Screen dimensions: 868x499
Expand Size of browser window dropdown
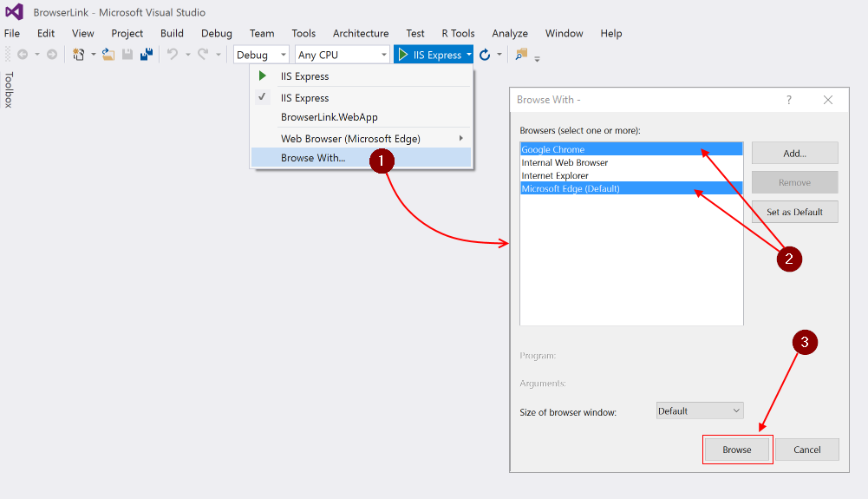[700, 411]
